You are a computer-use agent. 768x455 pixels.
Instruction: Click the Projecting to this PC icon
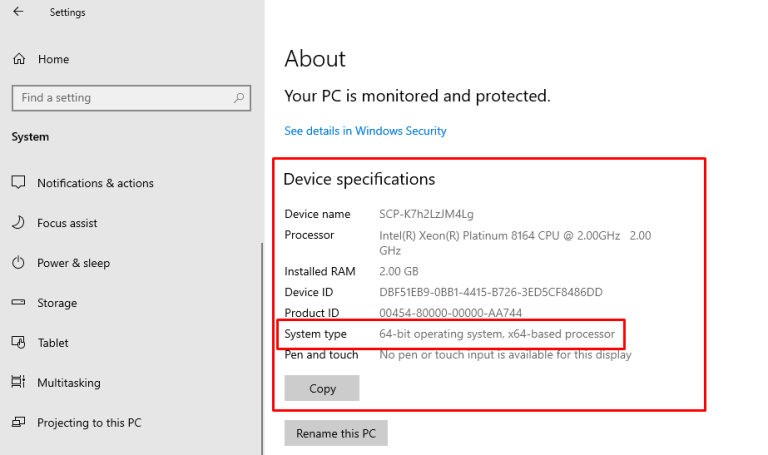click(18, 422)
